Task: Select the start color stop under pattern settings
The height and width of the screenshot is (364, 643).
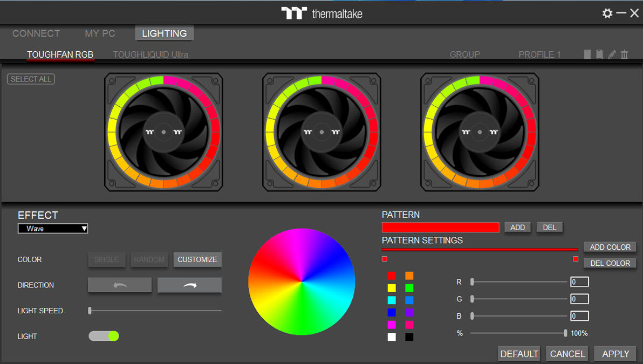Action: 384,259
